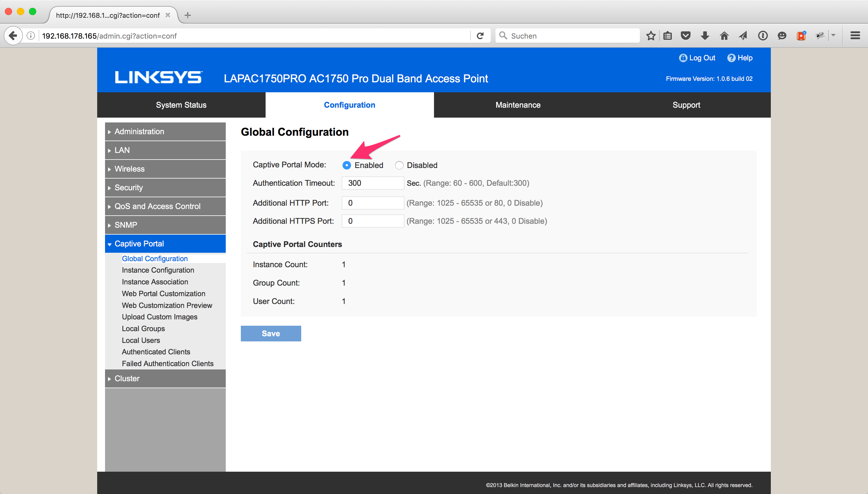Focus the Additional HTTP Port field
The image size is (868, 494).
(x=373, y=203)
